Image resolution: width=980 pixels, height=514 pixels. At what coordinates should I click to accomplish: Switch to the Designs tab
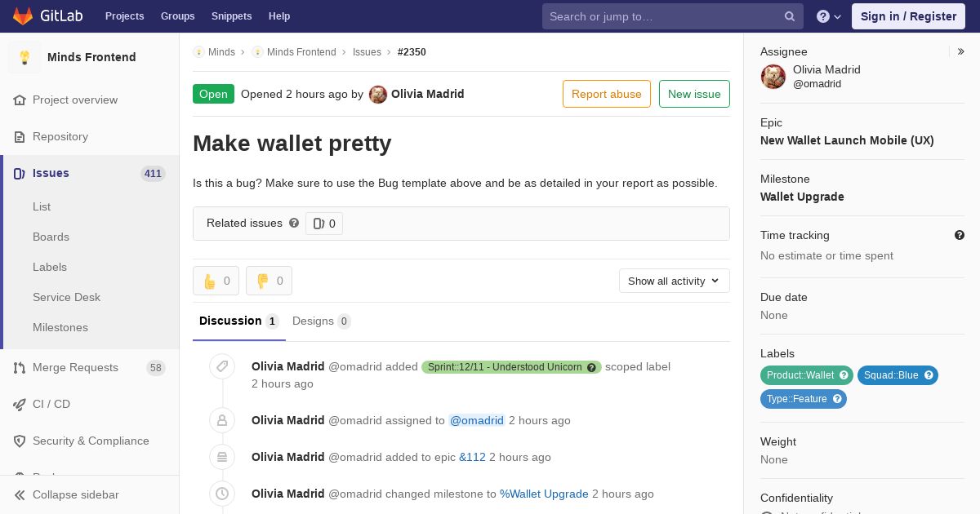(322, 321)
